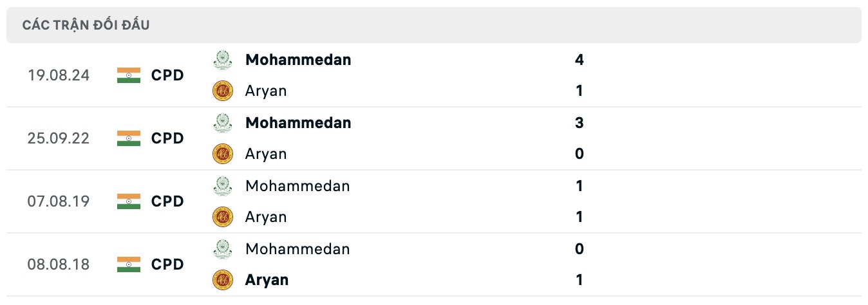Click India flag in 19.08.24 row
This screenshot has width=868, height=305.
pos(129,75)
